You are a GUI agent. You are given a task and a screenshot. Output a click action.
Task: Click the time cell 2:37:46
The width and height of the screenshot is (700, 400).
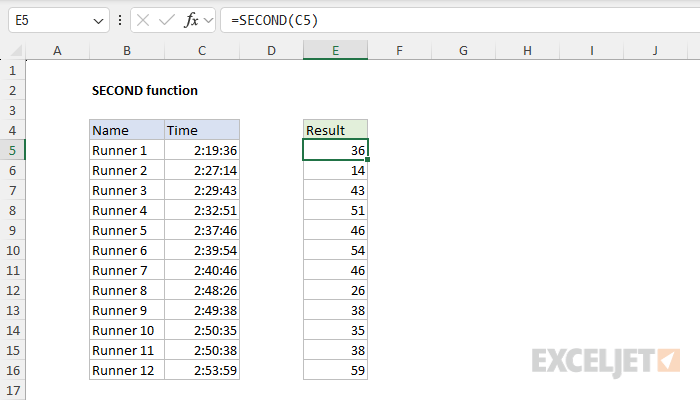[x=202, y=230]
